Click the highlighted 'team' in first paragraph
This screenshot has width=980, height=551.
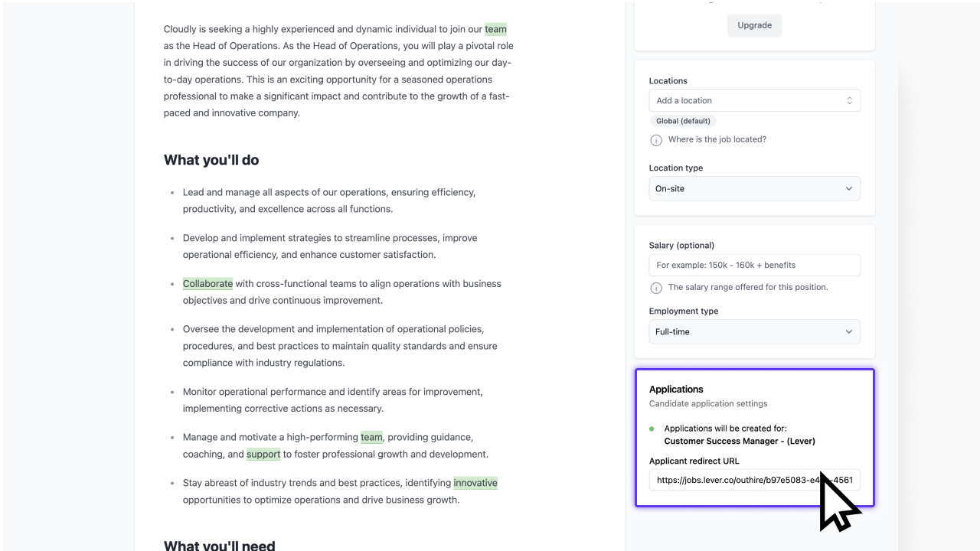point(495,29)
